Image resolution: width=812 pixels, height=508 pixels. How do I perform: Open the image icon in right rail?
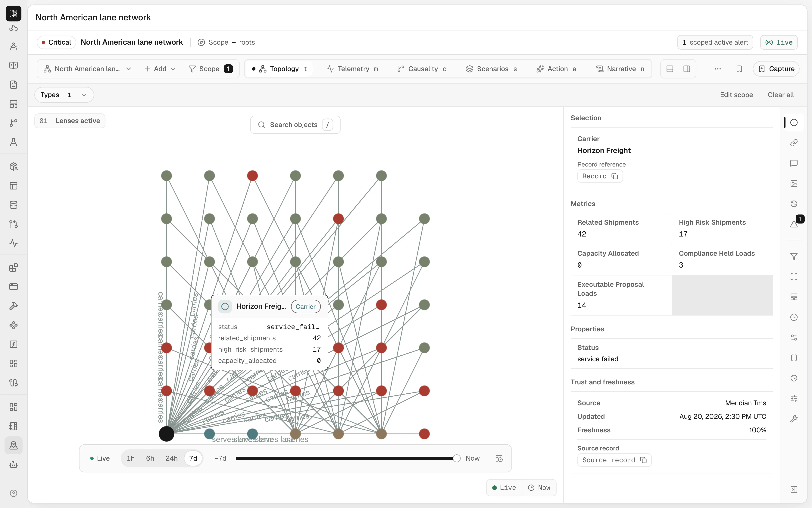point(794,183)
